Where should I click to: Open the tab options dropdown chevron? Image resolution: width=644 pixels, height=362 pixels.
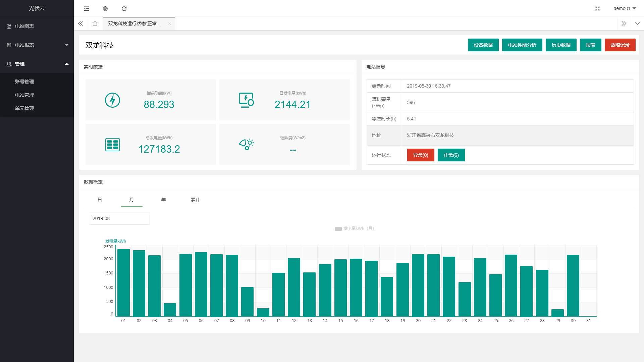[637, 23]
